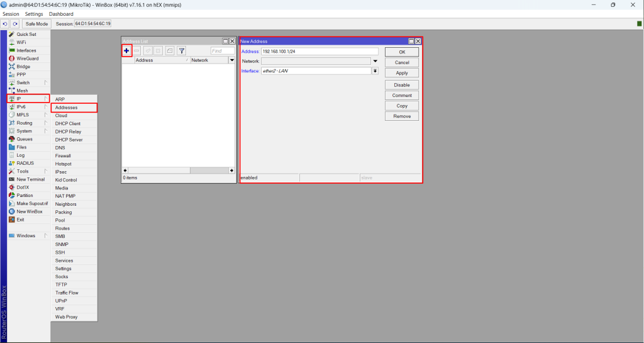The width and height of the screenshot is (644, 343).
Task: Open Bridge in the sidebar
Action: (23, 67)
